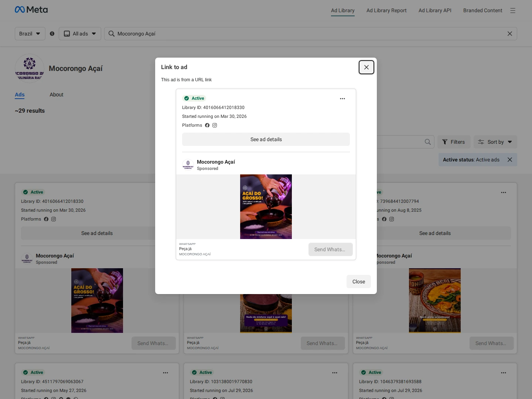Image resolution: width=532 pixels, height=399 pixels.
Task: Click "Started running on Aug 8, 2025" text
Action: pos(399,210)
